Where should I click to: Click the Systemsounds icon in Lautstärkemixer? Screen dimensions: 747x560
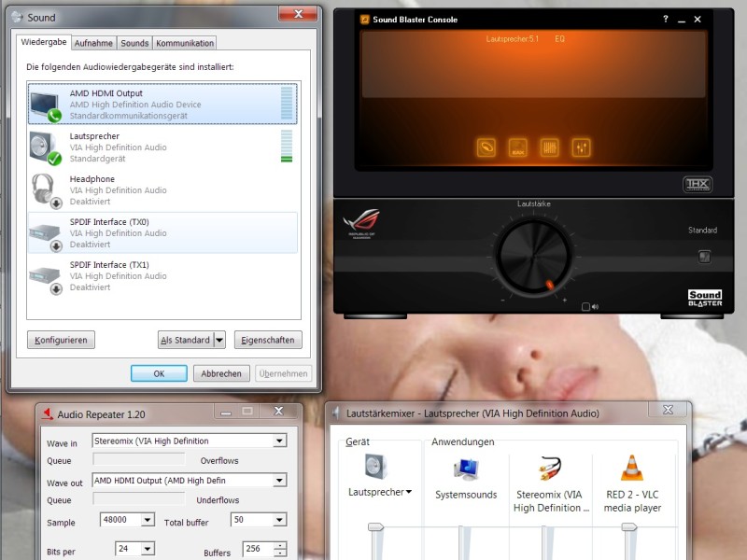(x=466, y=469)
